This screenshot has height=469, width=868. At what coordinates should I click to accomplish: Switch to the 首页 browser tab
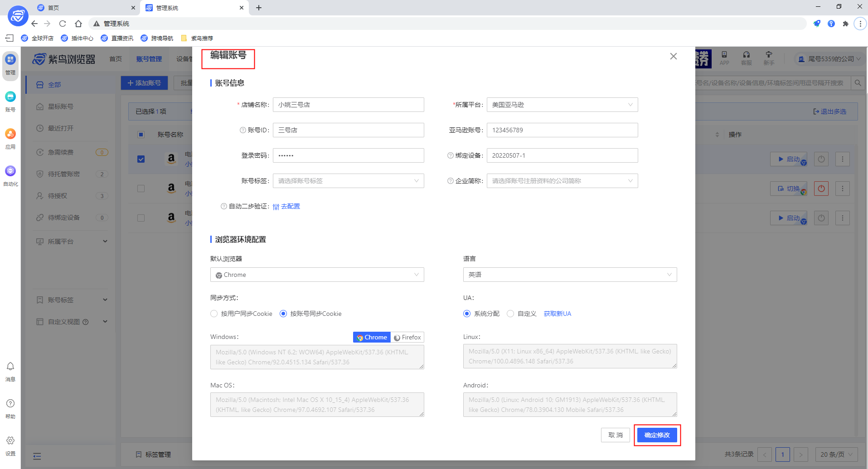click(68, 7)
